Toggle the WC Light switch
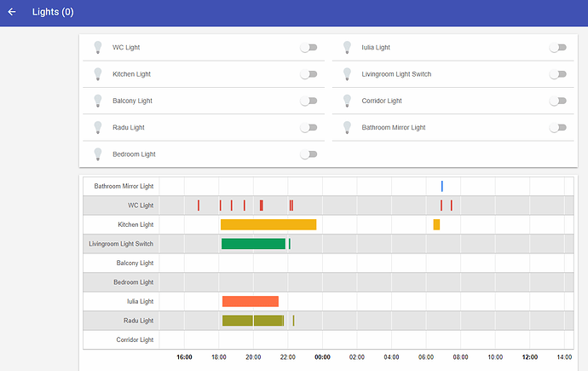Image resolution: width=588 pixels, height=371 pixels. tap(308, 48)
